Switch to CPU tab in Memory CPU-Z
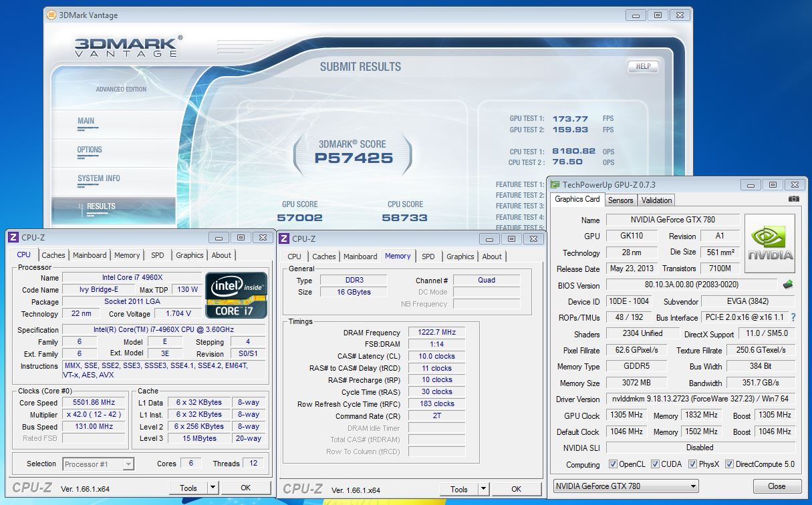812x505 pixels. pyautogui.click(x=294, y=257)
